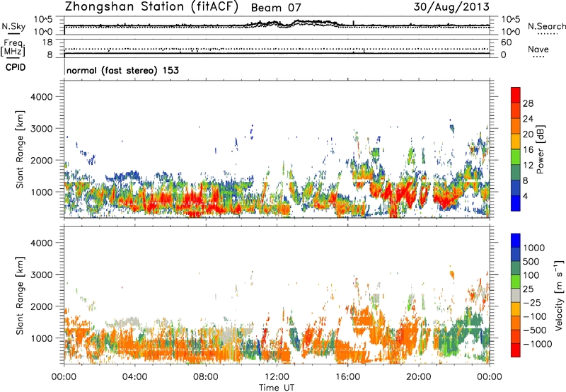This screenshot has height=392, width=566.
Task: Click the "1000" range tick of the velocity panel
Action: point(42,338)
